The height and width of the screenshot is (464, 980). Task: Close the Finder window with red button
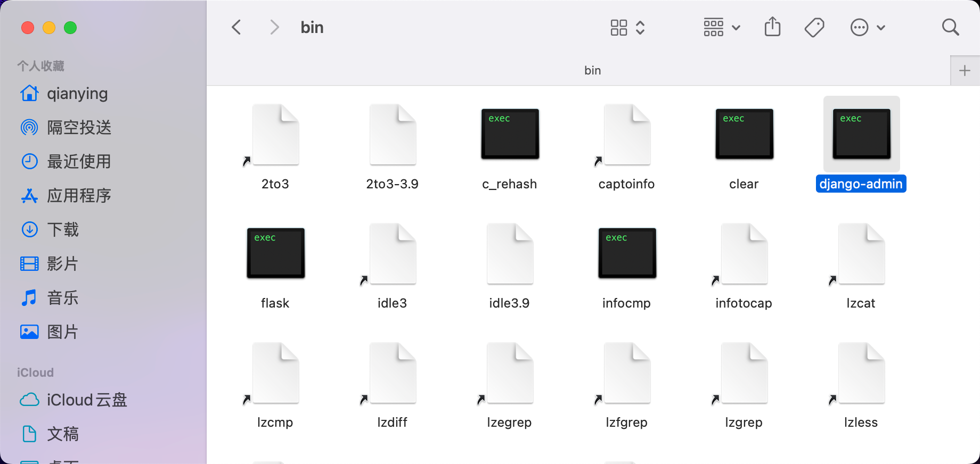(x=28, y=28)
